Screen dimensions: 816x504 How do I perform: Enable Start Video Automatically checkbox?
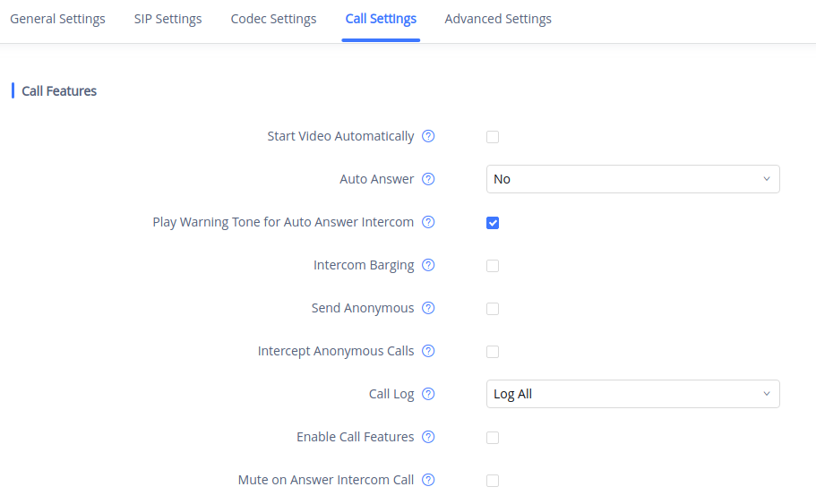pos(493,137)
